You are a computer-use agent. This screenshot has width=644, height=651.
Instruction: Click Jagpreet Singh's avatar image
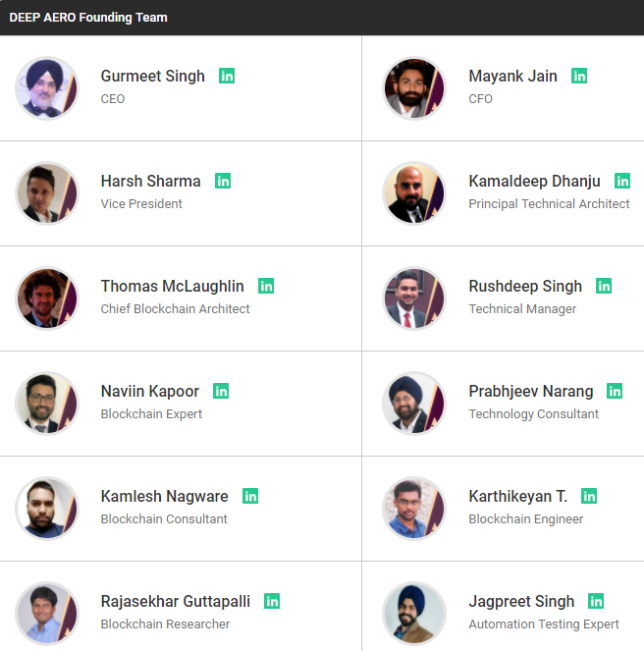click(414, 613)
